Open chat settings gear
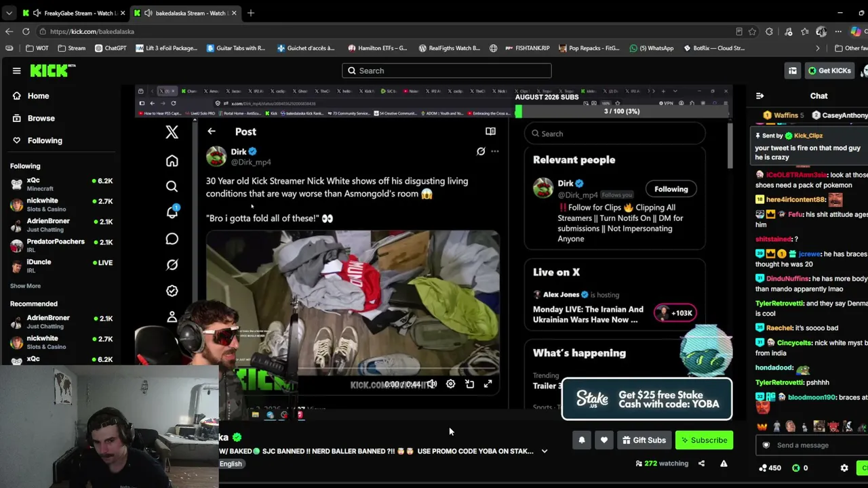The width and height of the screenshot is (868, 488). click(844, 468)
